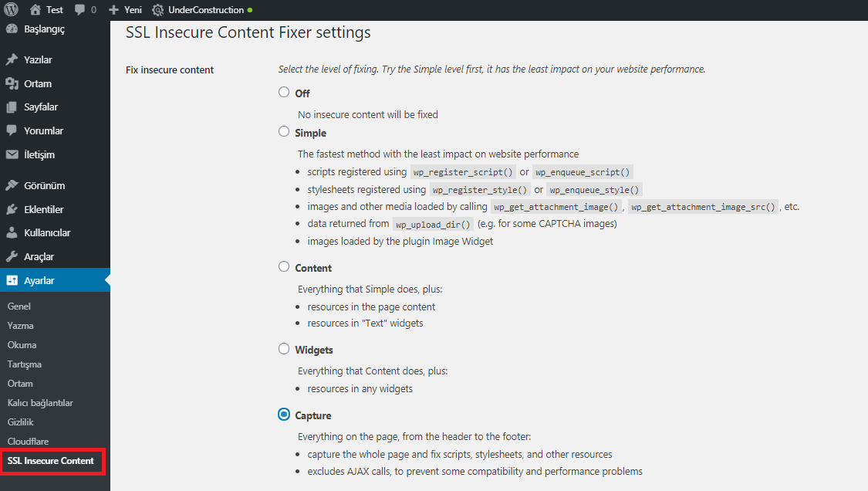Image resolution: width=868 pixels, height=491 pixels.
Task: Open Eklentiler plugin icon in sidebar
Action: [12, 209]
